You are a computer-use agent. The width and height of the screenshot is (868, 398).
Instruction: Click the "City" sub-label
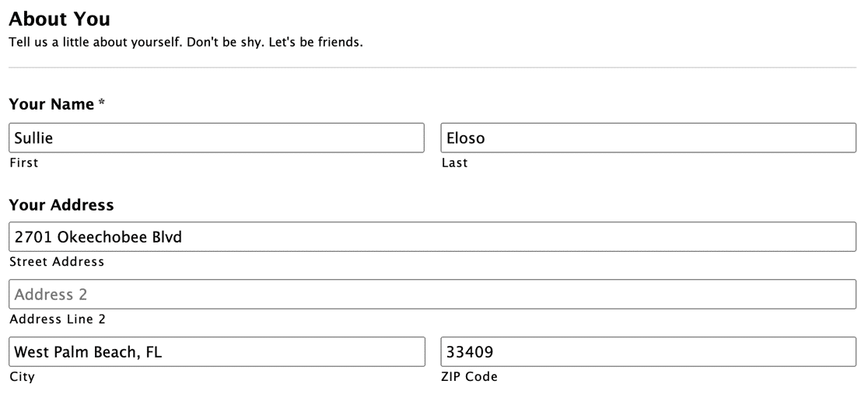(x=22, y=377)
